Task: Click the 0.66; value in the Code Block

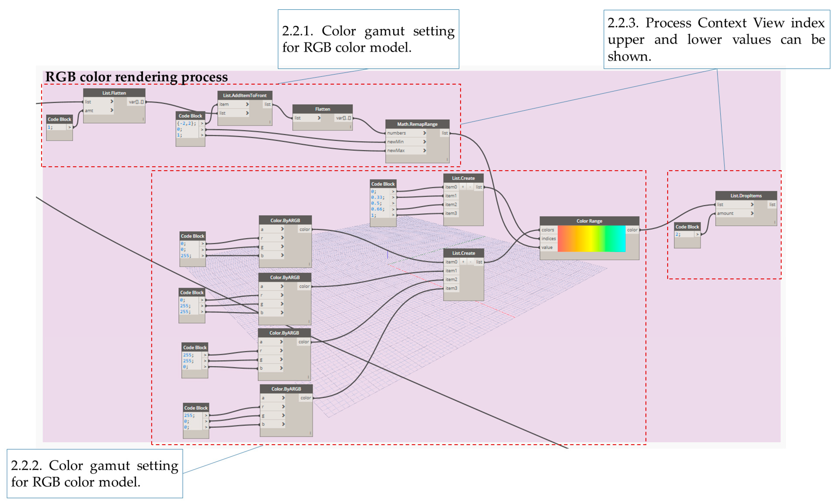Action: [x=377, y=209]
